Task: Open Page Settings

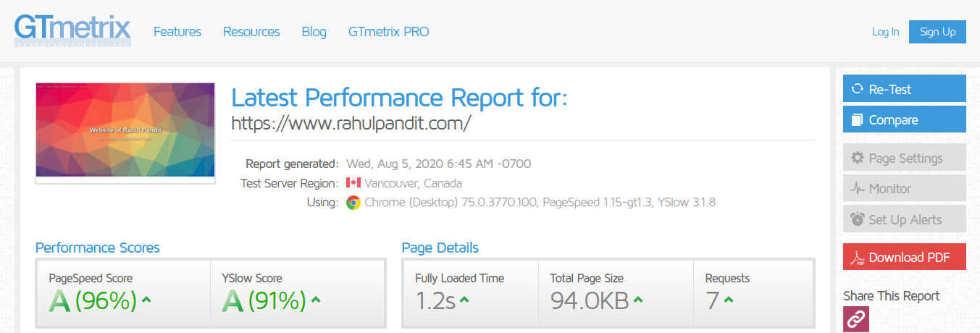Action: click(904, 158)
